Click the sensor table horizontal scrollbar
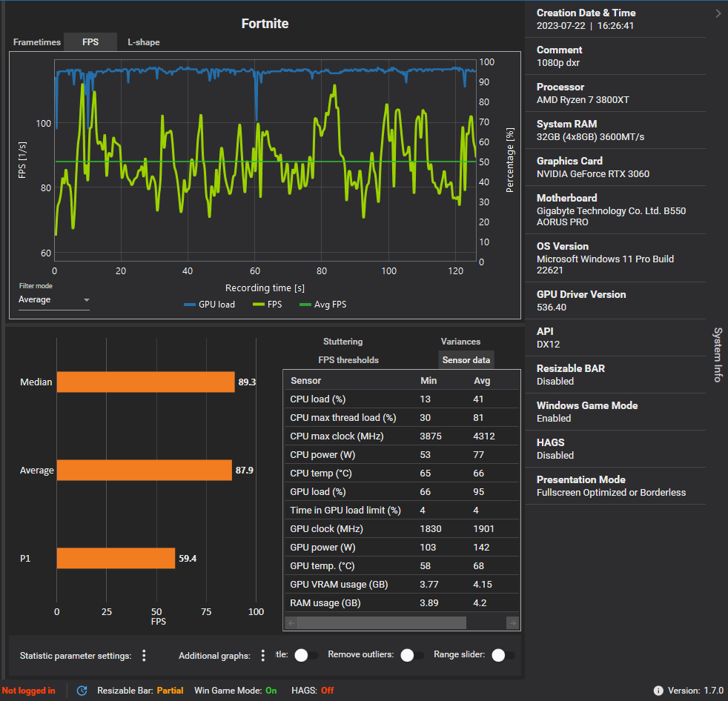Screen dimensions: 728x701 tap(382, 622)
